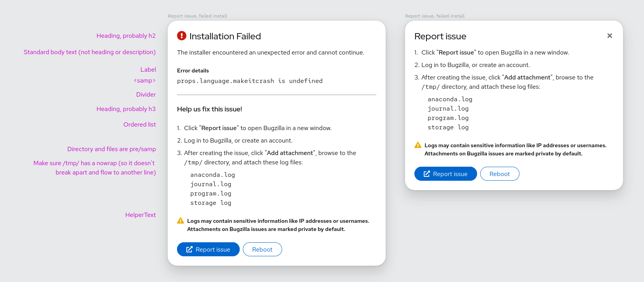644x282 pixels.
Task: Click the external link icon in the right dialog's Report issue button
Action: pyautogui.click(x=427, y=174)
